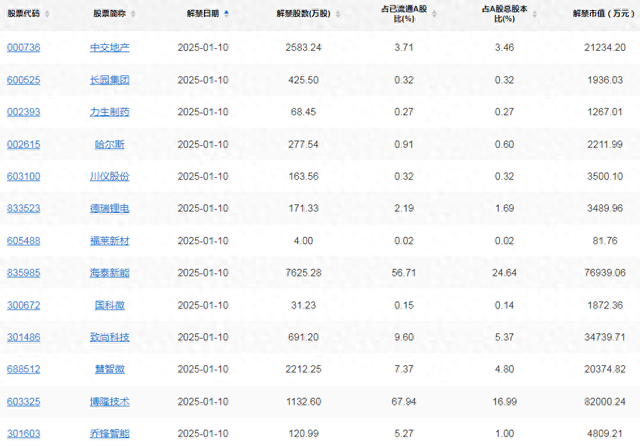The image size is (640, 446).
Task: Open 福莱新材 stock page
Action: (110, 241)
